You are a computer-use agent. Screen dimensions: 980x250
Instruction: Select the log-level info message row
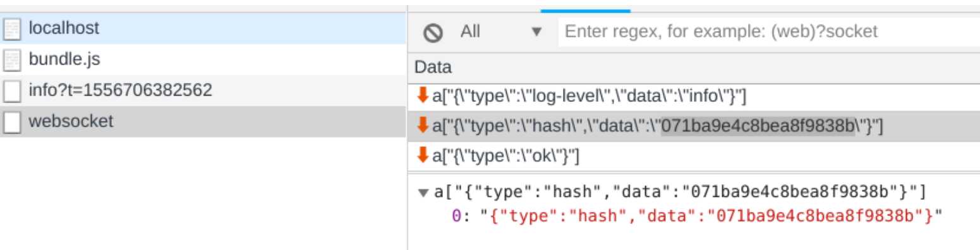[694, 96]
